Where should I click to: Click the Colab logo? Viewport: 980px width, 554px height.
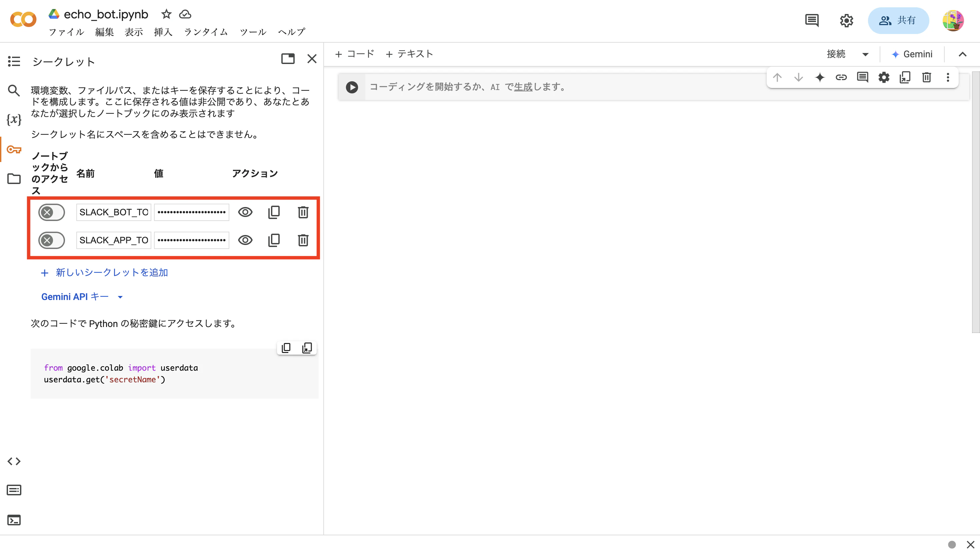(23, 19)
